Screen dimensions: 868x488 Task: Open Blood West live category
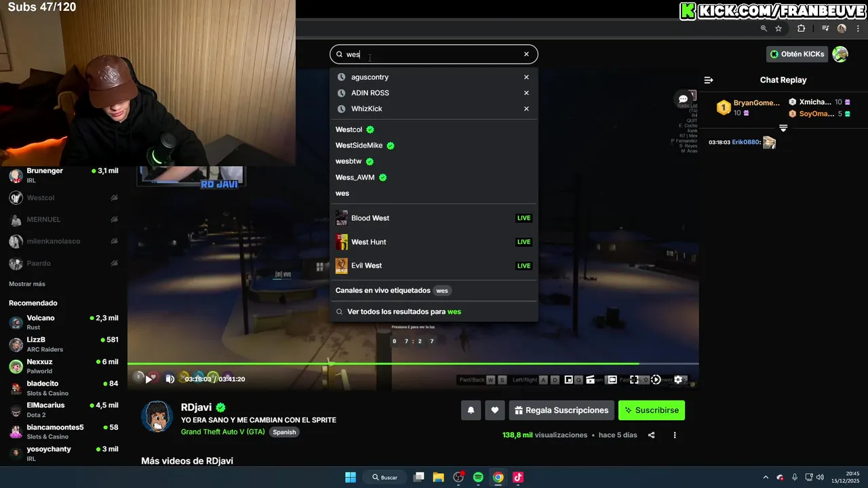pos(434,218)
